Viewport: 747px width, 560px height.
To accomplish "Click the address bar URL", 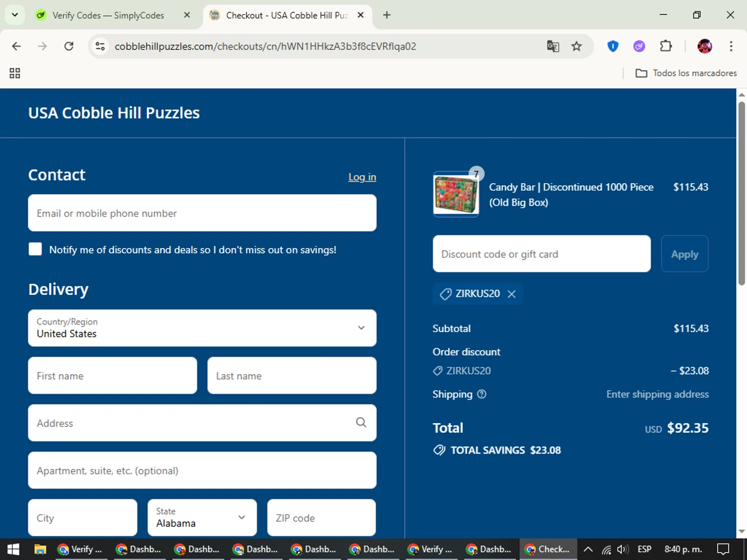I will point(265,46).
